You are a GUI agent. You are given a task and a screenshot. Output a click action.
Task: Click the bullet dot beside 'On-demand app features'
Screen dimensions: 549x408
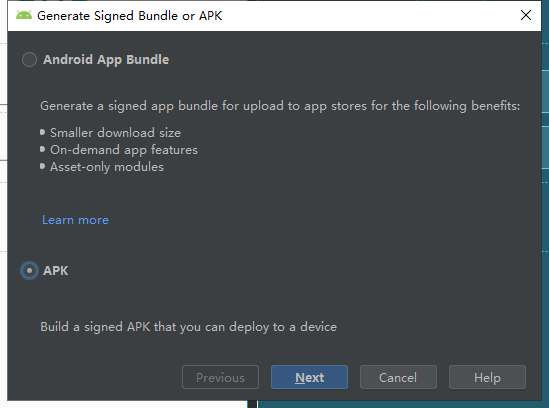click(42, 150)
